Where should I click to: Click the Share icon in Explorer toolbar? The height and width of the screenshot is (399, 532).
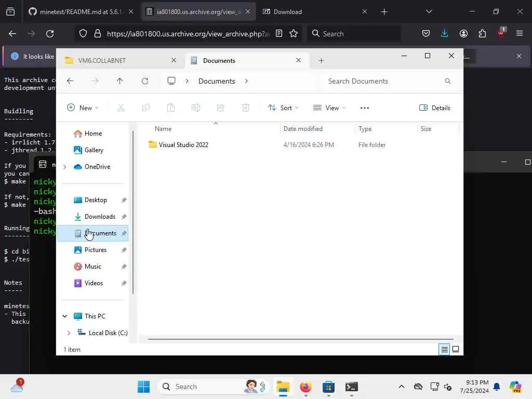(x=220, y=108)
